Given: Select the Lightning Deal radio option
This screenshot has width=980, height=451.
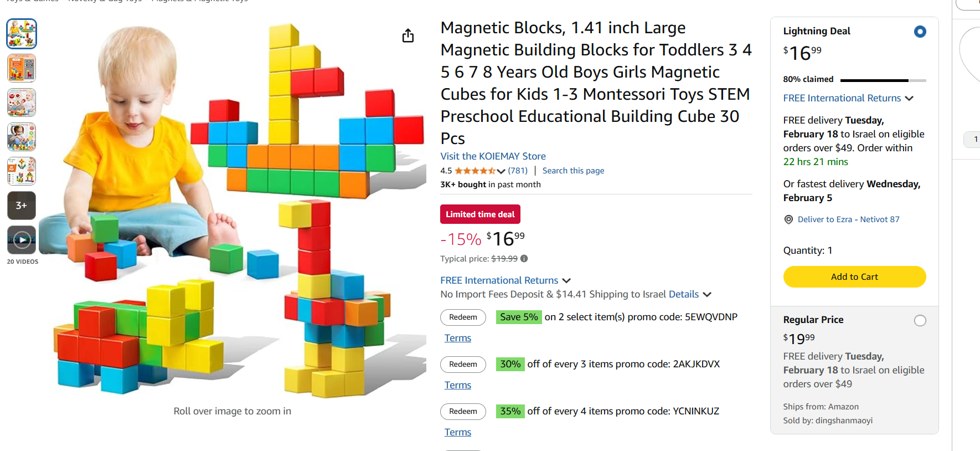Looking at the screenshot, I should [920, 32].
